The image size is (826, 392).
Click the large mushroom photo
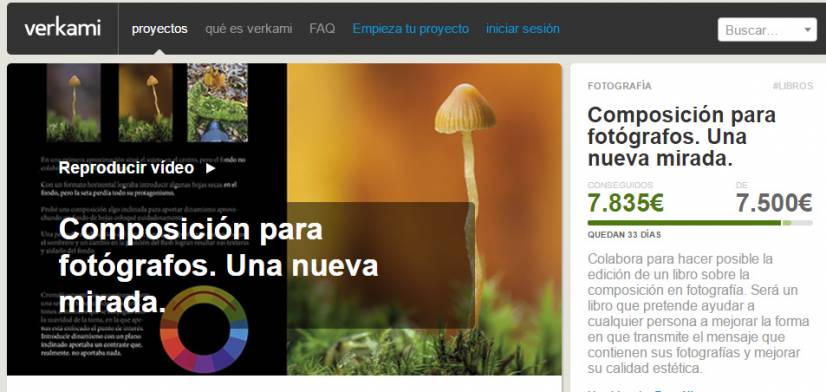[424, 219]
